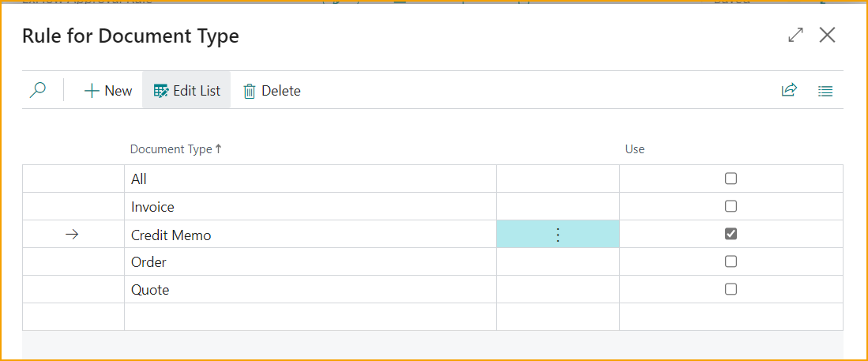Click the Edit List button
This screenshot has width=868, height=361.
coord(186,91)
